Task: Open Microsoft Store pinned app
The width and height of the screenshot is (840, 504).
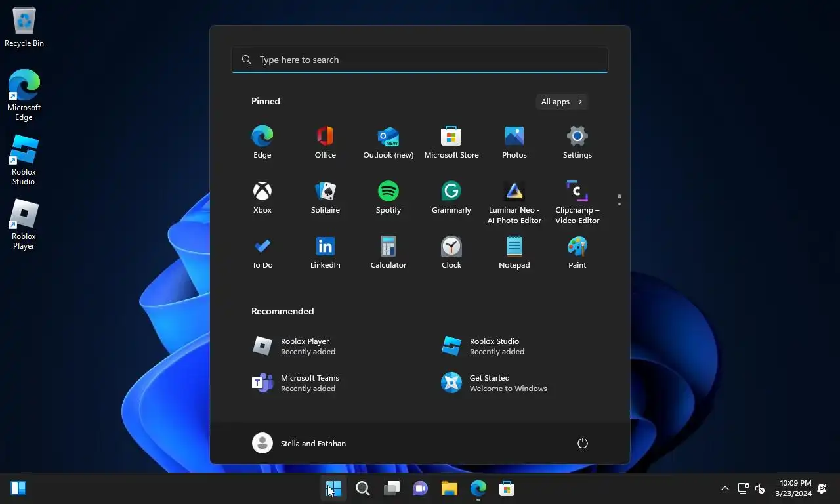Action: pos(451,142)
